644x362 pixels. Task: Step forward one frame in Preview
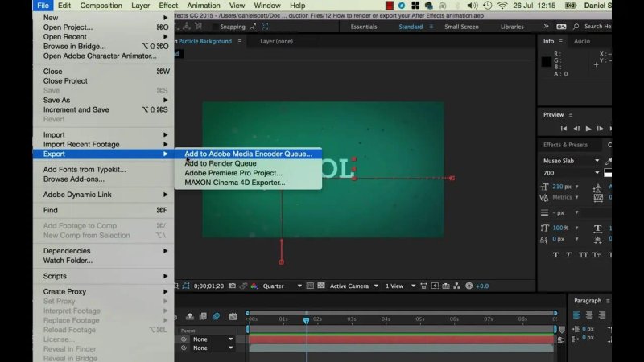pyautogui.click(x=600, y=129)
